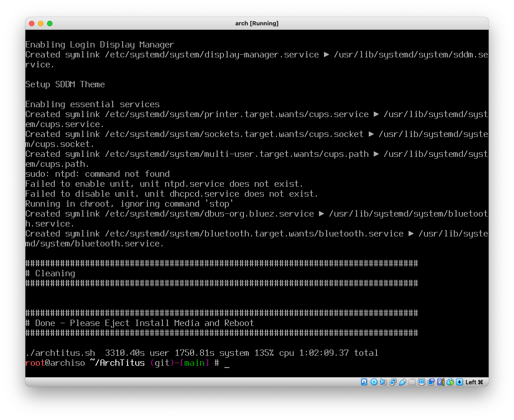The width and height of the screenshot is (514, 420).
Task: Click the mouse integration status icon
Action: [450, 382]
